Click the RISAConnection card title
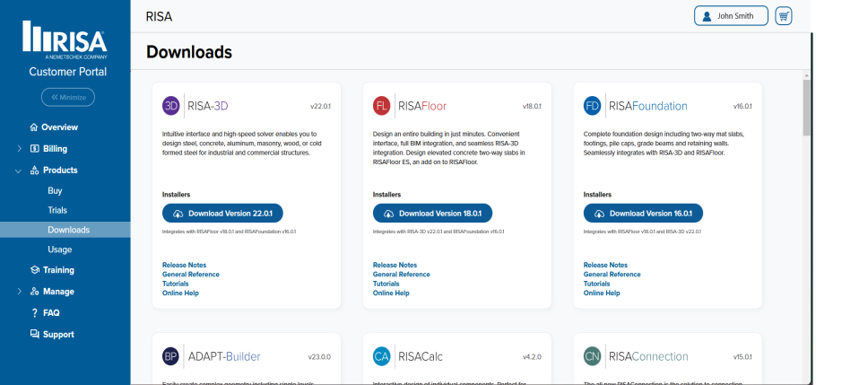The image size is (868, 385). pos(649,356)
